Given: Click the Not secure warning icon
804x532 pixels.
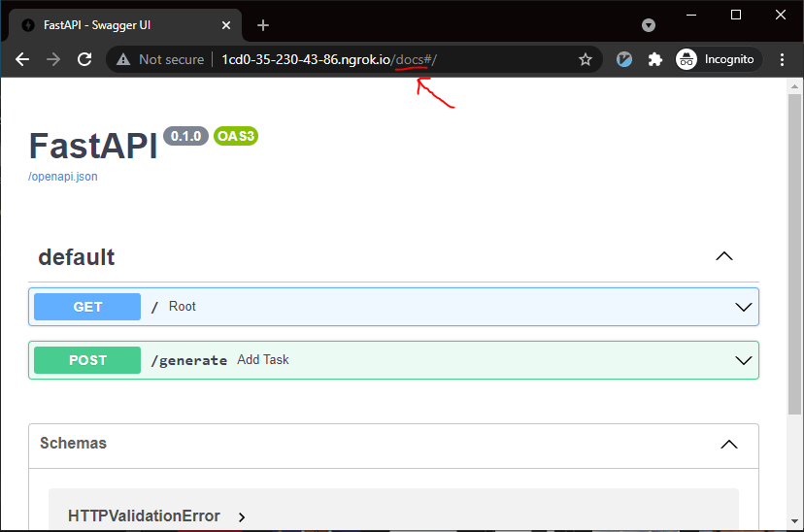Looking at the screenshot, I should 123,59.
